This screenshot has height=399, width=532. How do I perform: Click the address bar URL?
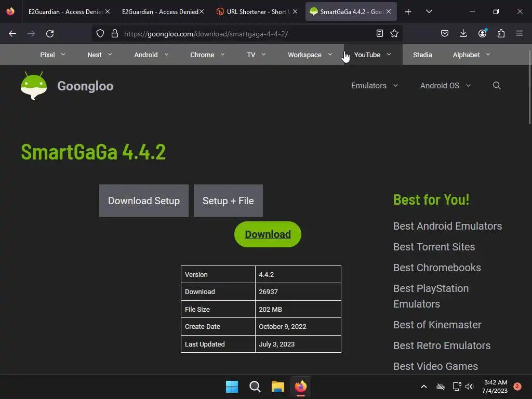[x=206, y=34]
